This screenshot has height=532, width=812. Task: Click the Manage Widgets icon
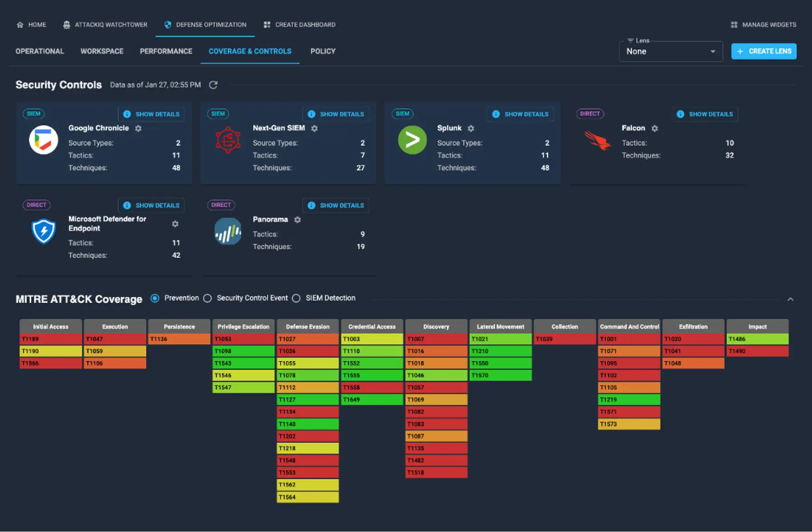[734, 25]
